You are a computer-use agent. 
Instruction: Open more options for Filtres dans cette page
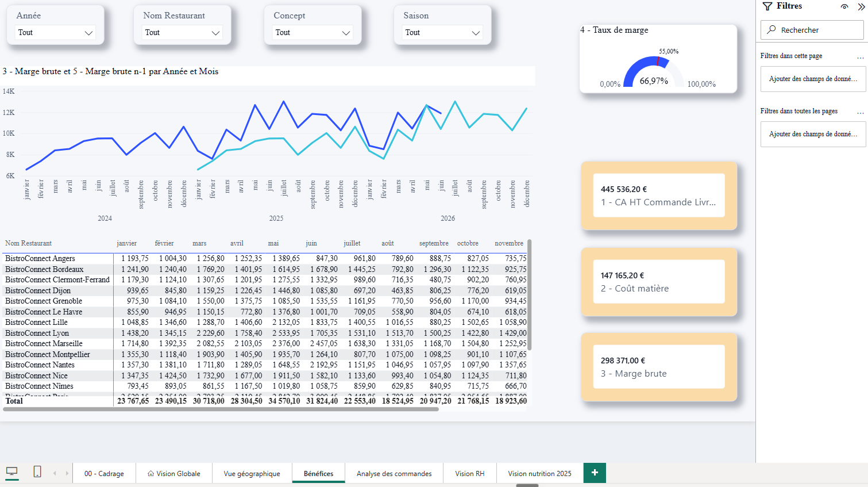point(860,57)
